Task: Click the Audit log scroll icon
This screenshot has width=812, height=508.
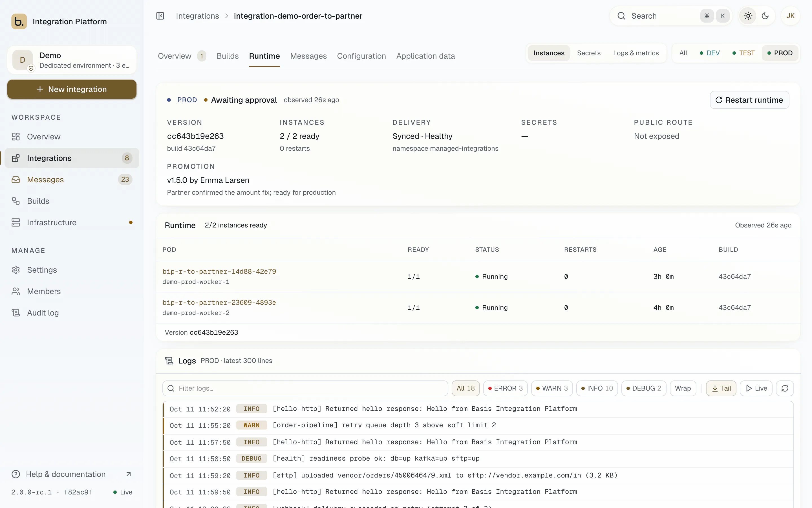Action: click(x=16, y=313)
